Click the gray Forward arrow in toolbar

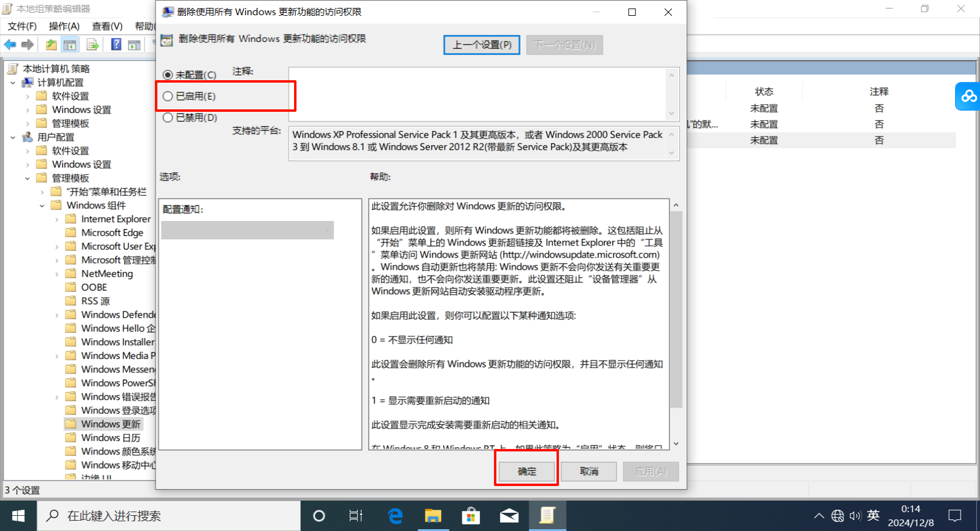coord(27,44)
